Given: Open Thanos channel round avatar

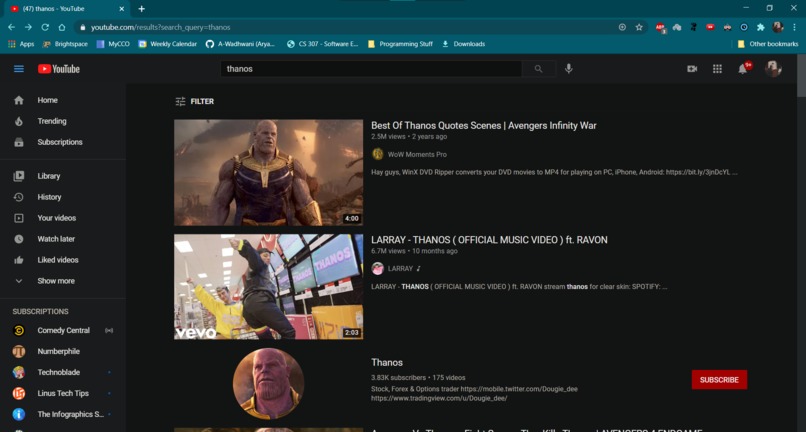Looking at the screenshot, I should [268, 384].
